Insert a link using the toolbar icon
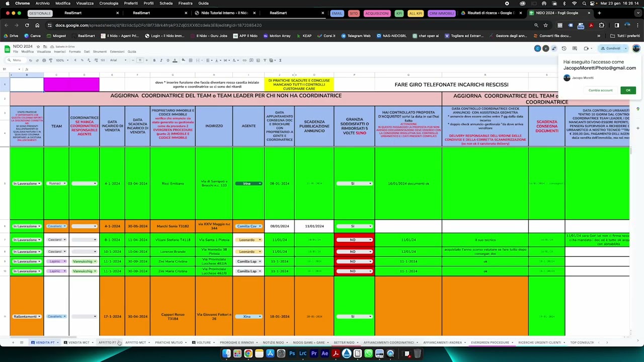Screen dimensions: 644x362 245,60
